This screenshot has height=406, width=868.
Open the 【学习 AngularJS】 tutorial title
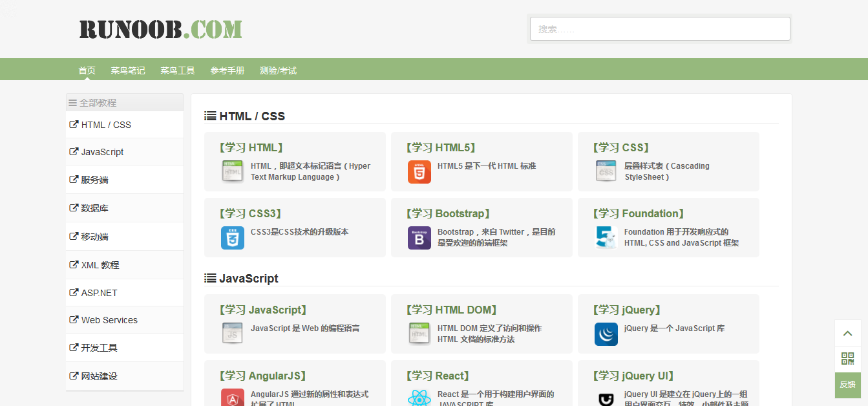[263, 376]
